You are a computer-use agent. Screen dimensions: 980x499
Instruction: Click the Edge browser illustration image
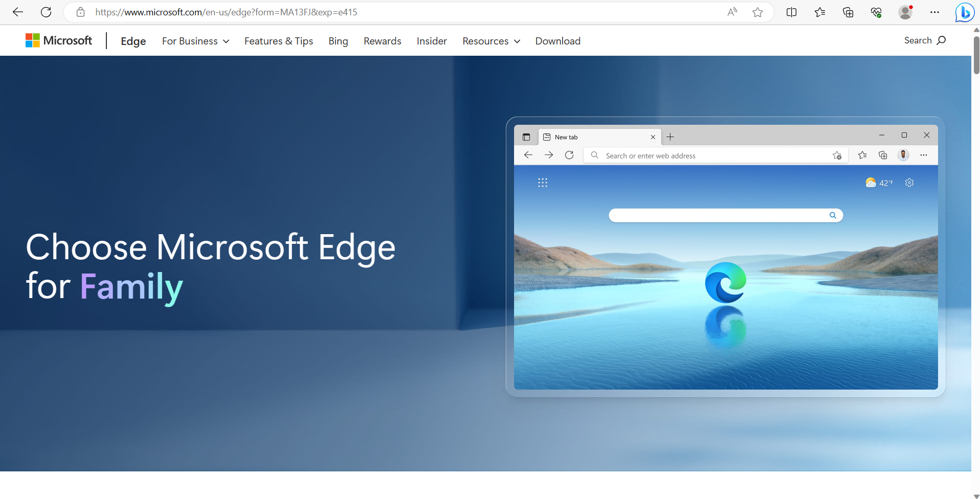(725, 257)
